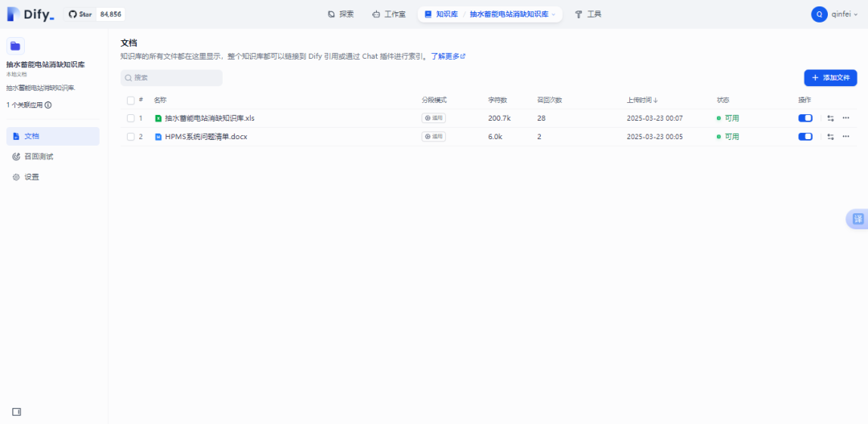Tick the select-all checkbox in the header
The width and height of the screenshot is (868, 424).
131,101
